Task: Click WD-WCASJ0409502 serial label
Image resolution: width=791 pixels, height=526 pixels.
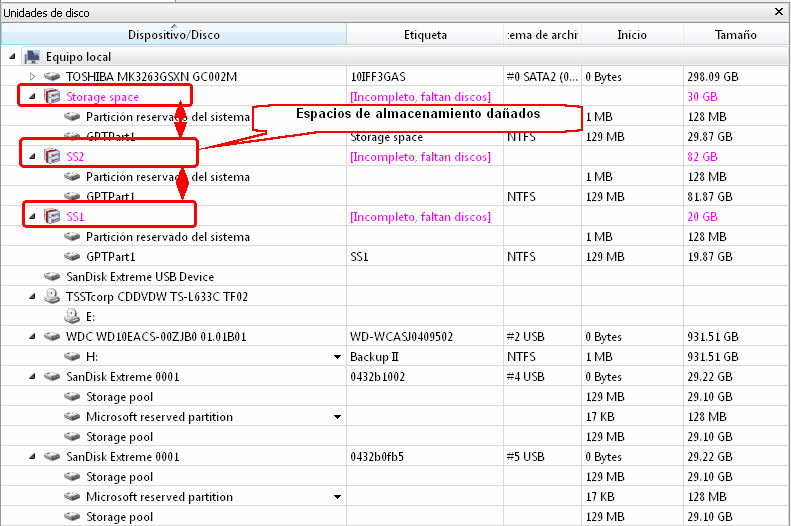Action: 402,337
